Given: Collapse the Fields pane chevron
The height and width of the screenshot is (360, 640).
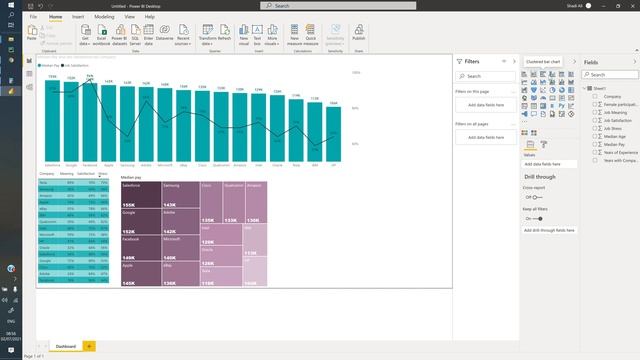Looking at the screenshot, I should tap(635, 62).
